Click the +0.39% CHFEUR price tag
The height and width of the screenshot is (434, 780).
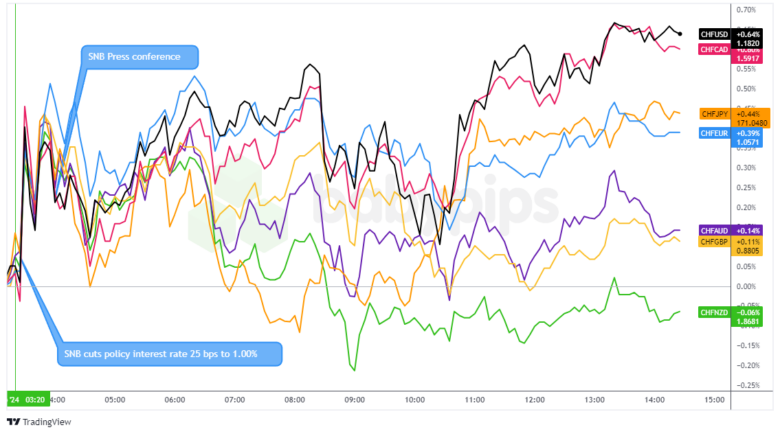pyautogui.click(x=748, y=133)
